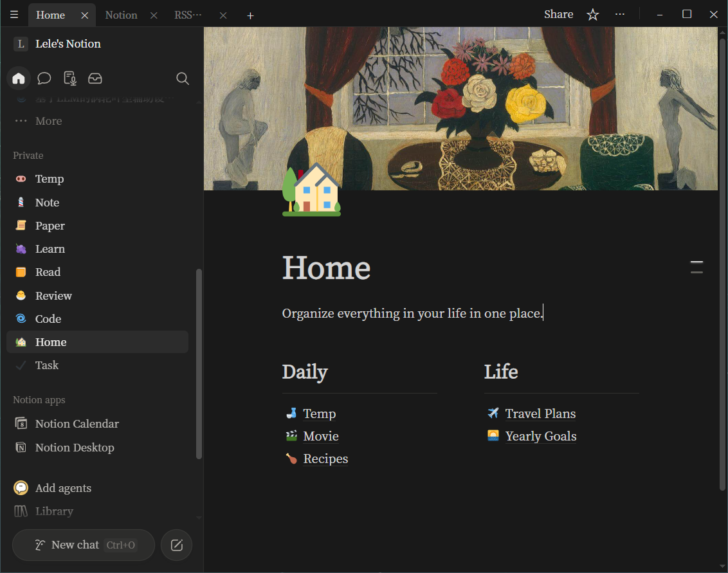Open the Recipes page link

[x=325, y=459]
